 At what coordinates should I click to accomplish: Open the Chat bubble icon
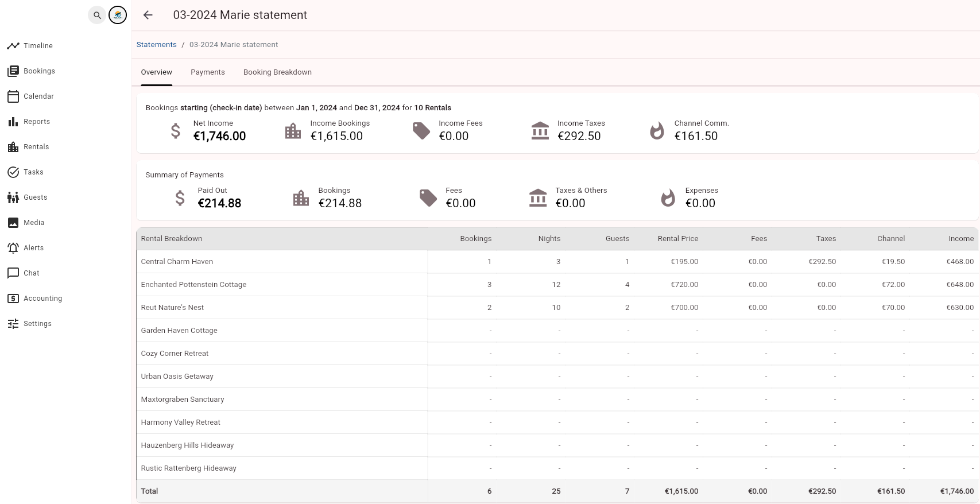13,273
